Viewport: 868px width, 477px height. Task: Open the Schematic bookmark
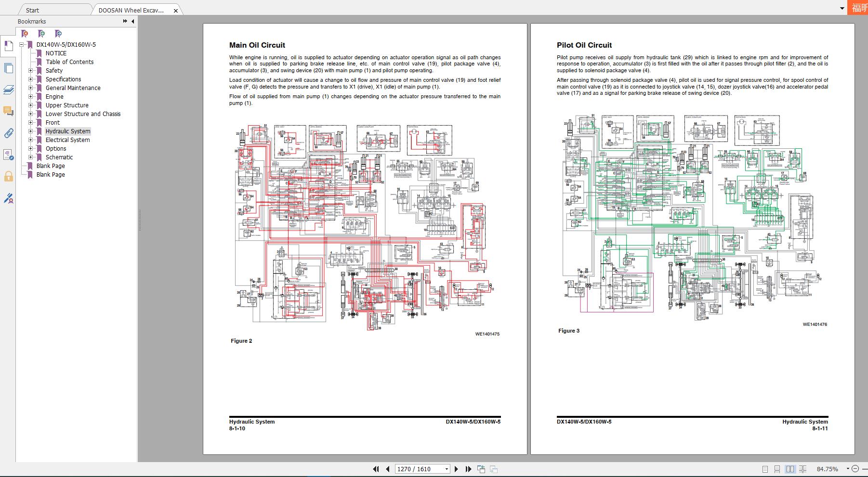(59, 157)
